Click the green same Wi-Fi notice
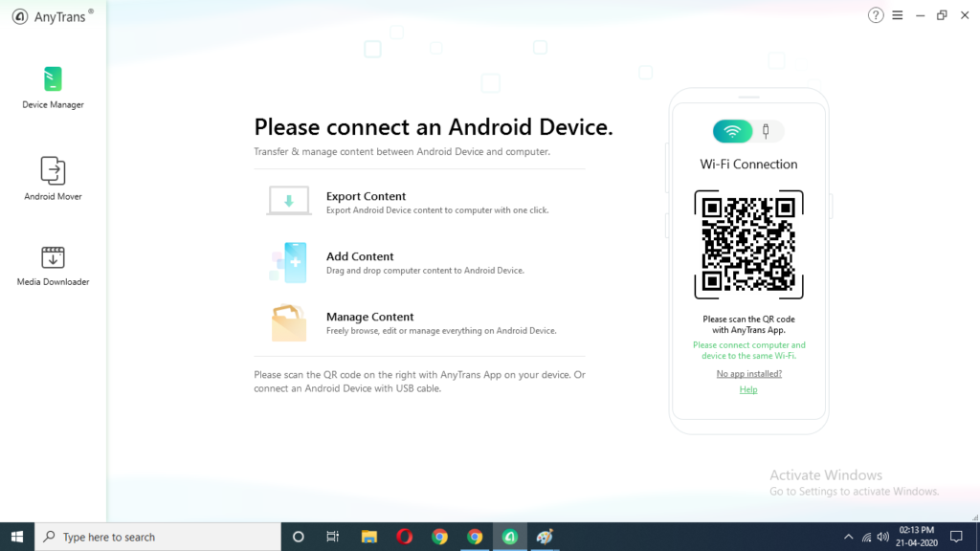 click(748, 350)
